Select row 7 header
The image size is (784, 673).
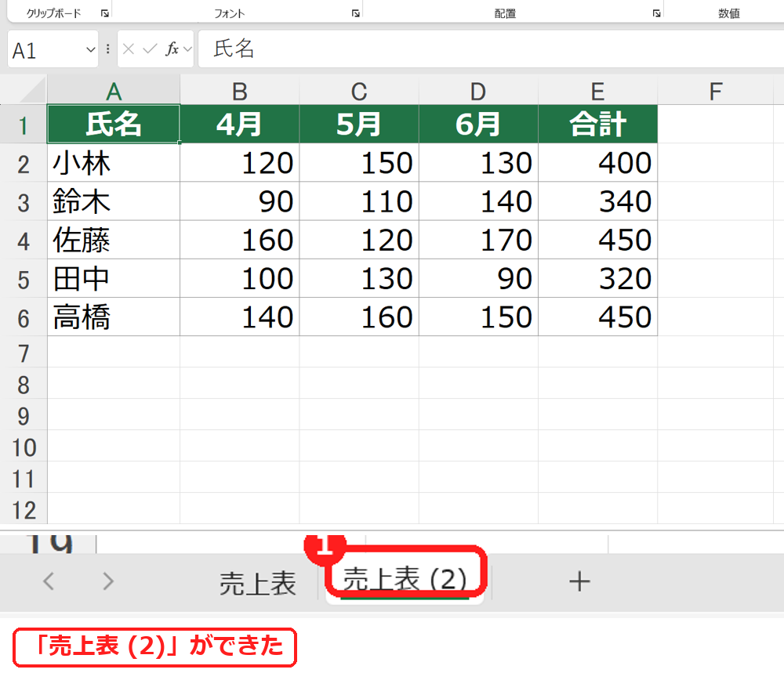click(24, 353)
